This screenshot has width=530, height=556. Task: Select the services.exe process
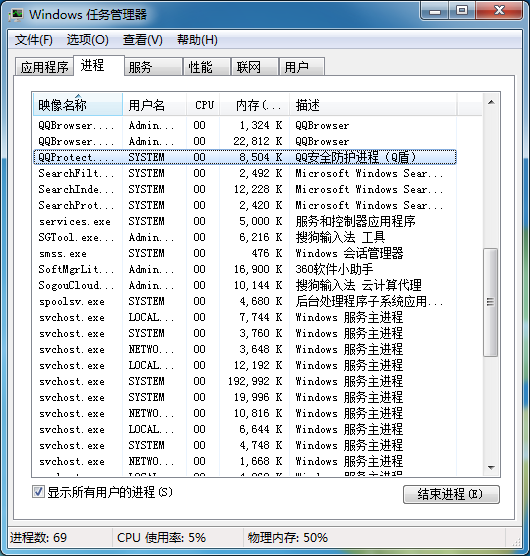tap(245, 221)
